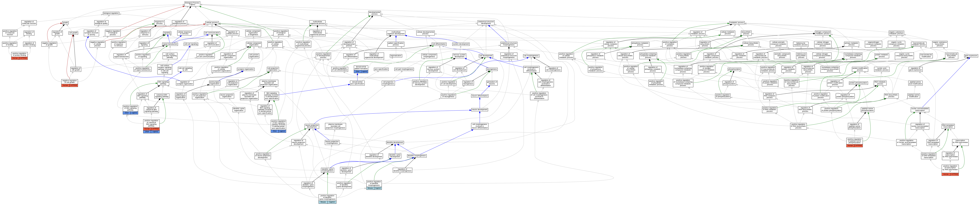Click the 'cellular developmental process' node
This screenshot has width=980, height=205.
(x=425, y=33)
